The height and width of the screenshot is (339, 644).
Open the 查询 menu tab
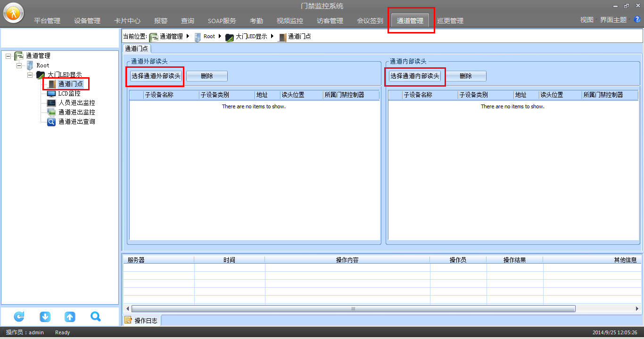click(188, 21)
